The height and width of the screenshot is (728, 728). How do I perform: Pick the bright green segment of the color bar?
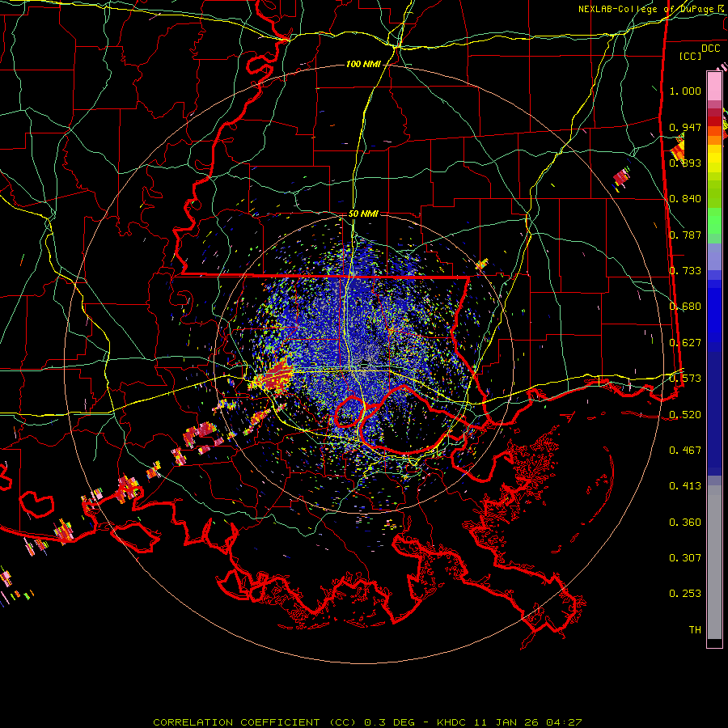pos(714,221)
